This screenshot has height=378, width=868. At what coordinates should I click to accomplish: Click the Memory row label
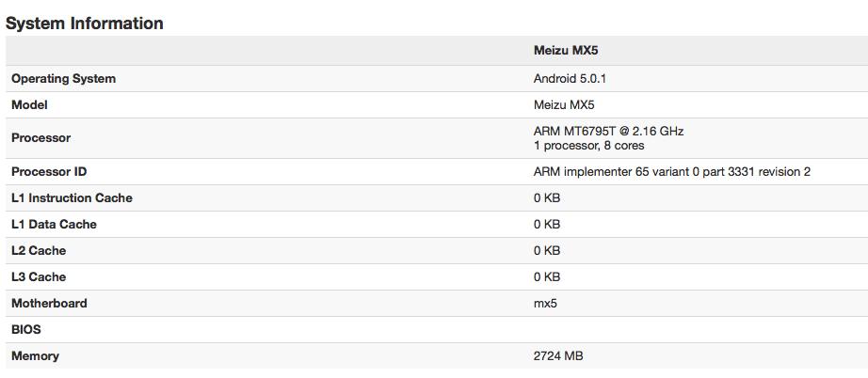click(x=35, y=355)
